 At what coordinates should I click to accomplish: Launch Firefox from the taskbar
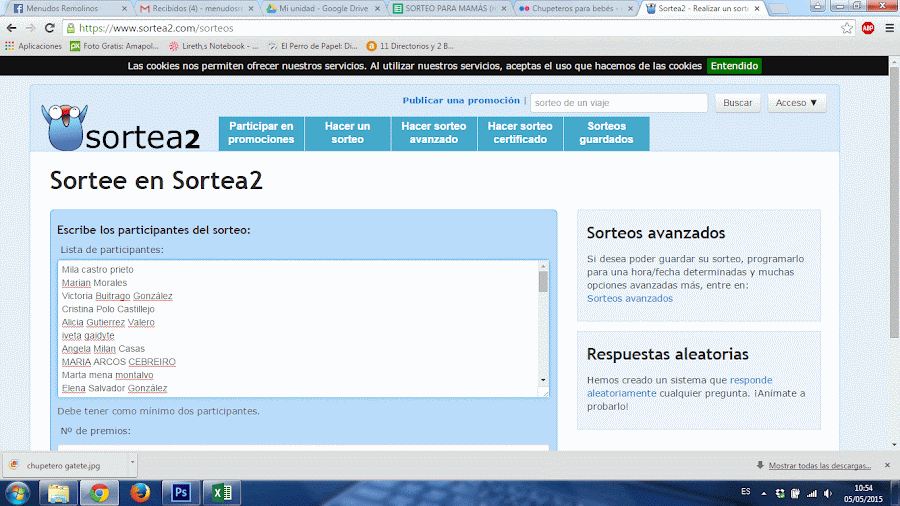(x=140, y=493)
